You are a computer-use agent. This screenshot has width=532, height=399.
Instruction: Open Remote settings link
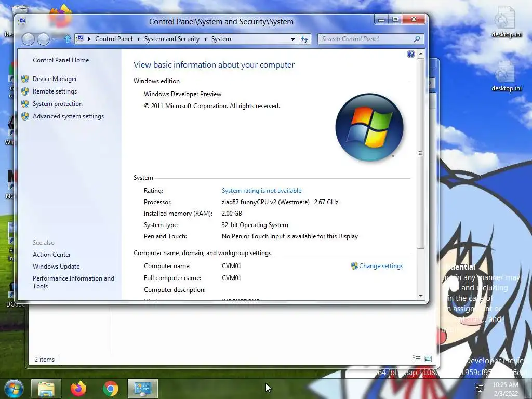click(55, 91)
